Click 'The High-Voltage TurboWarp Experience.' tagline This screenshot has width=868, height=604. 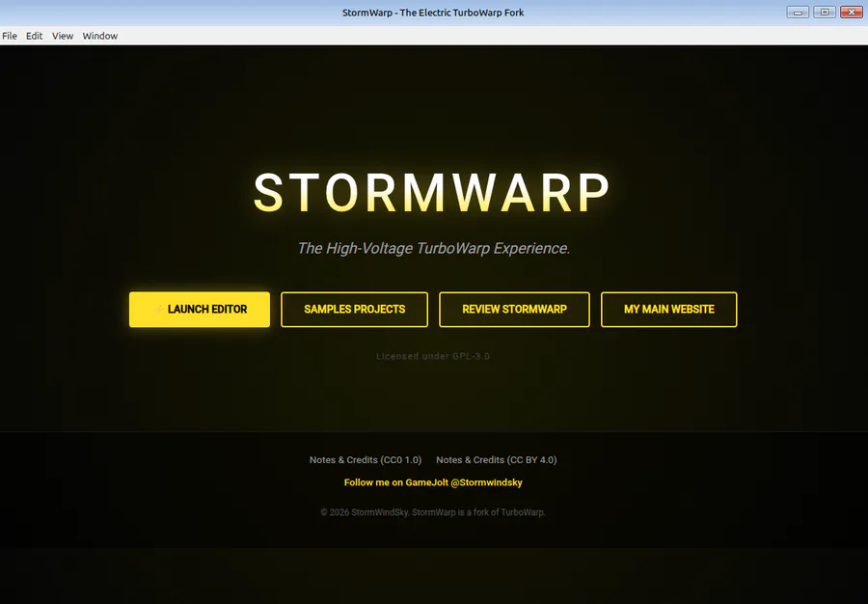click(433, 248)
